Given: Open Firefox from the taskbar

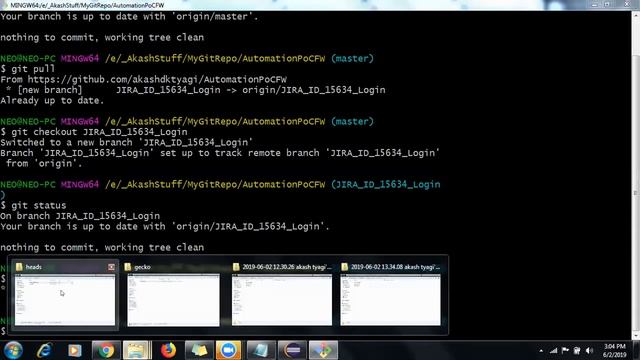Looking at the screenshot, I should tap(168, 350).
